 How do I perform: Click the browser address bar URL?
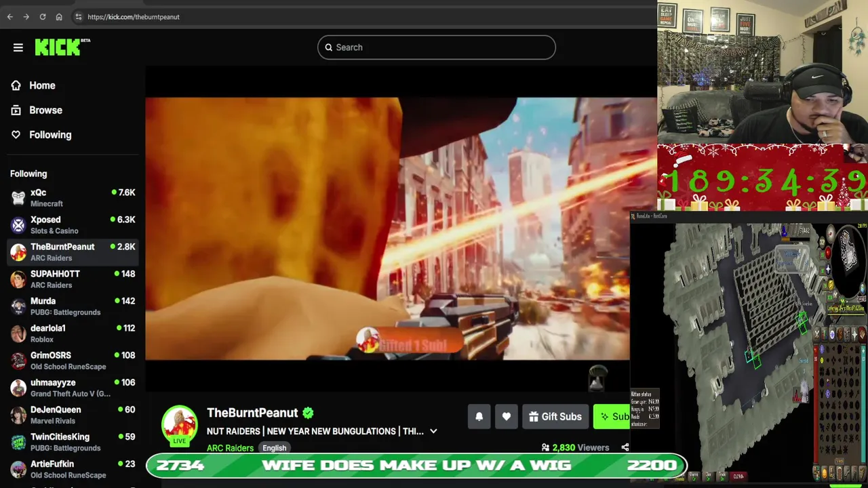[134, 17]
